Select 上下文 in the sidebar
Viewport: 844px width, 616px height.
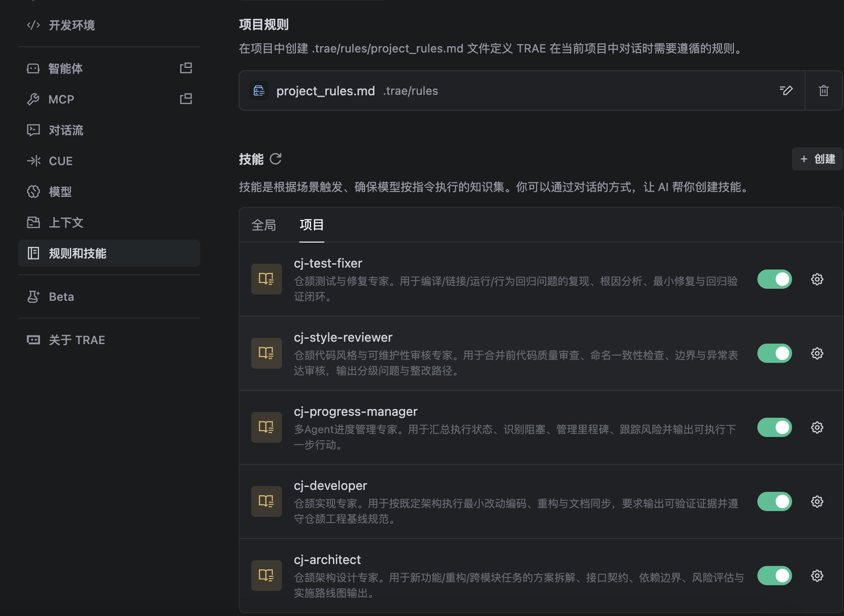click(x=109, y=222)
